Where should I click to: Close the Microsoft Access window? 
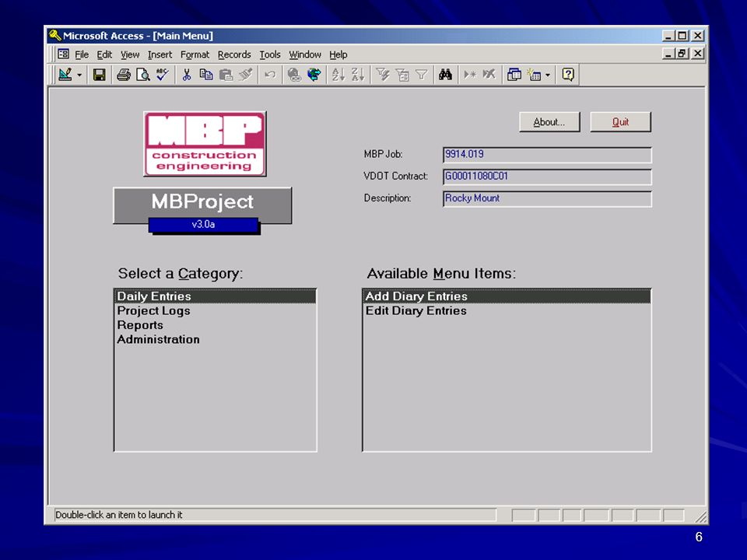click(x=697, y=36)
